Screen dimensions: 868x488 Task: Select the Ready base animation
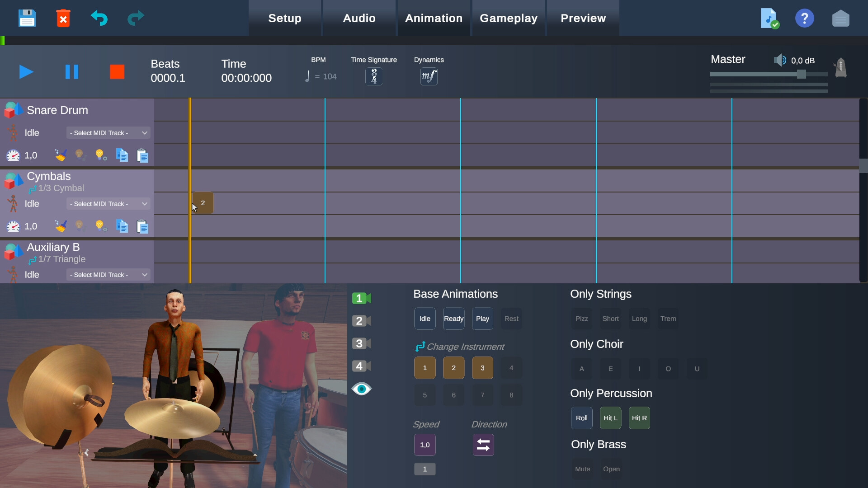[x=453, y=318]
